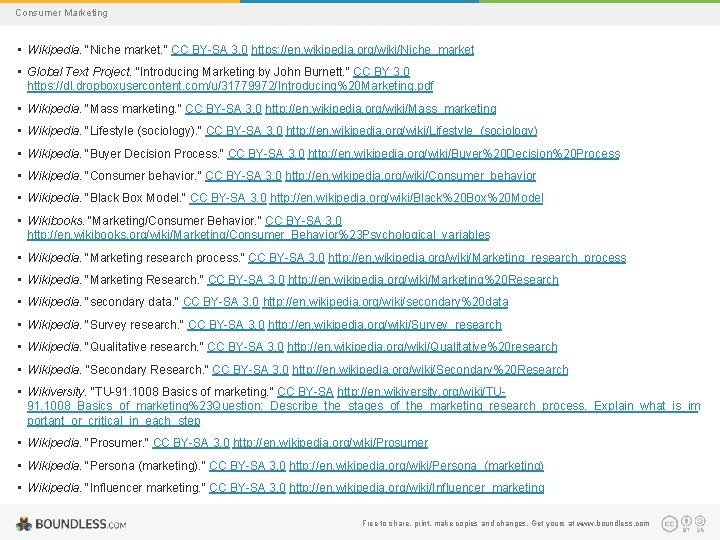The height and width of the screenshot is (540, 720).
Task: Click the Boundless.com logo
Action: tap(71, 524)
